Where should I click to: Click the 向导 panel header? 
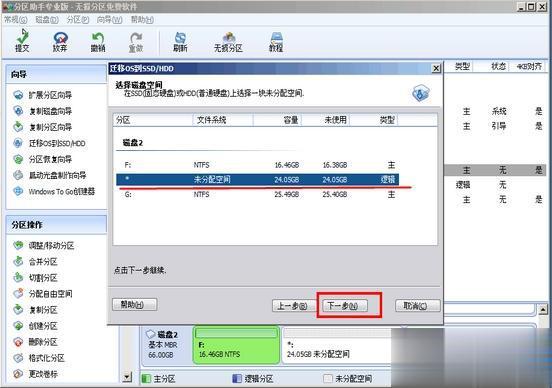point(56,74)
